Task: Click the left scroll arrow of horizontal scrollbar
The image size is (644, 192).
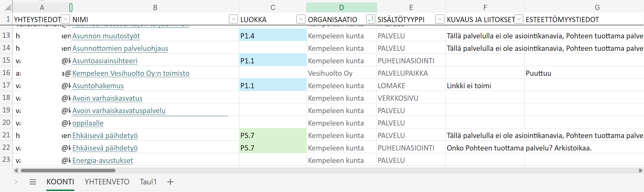Action: 16,171
